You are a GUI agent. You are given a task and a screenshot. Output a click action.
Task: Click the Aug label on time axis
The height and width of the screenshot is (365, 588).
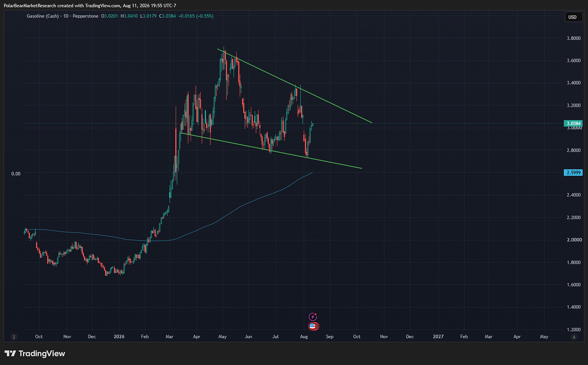[304, 337]
